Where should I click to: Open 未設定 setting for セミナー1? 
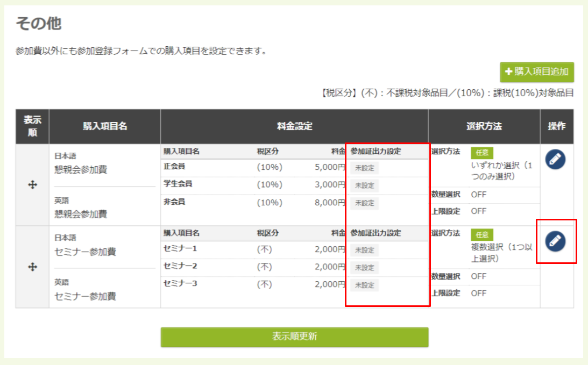tap(365, 250)
